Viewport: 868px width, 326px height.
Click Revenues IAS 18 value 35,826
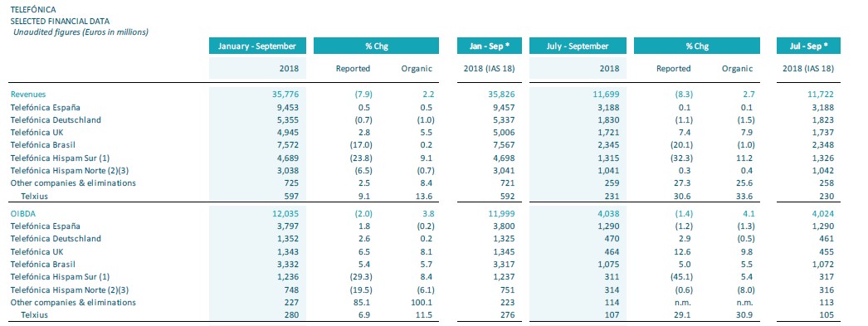(502, 95)
